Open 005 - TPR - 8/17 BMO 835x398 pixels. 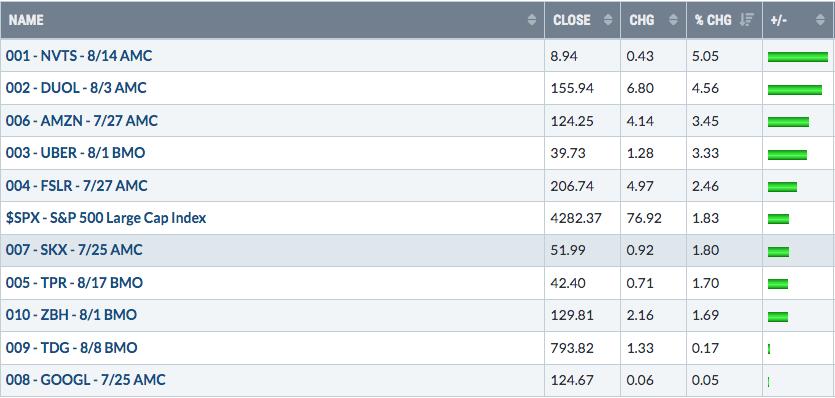(75, 283)
